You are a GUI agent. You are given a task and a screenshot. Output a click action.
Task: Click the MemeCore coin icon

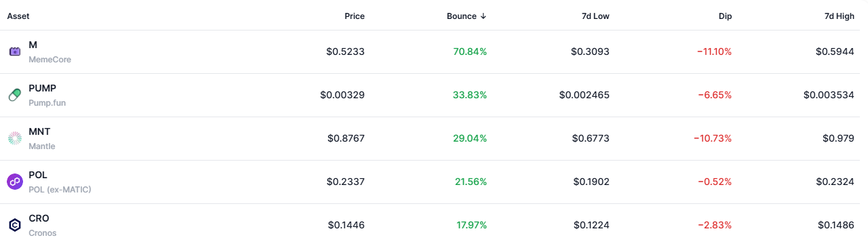click(x=15, y=52)
